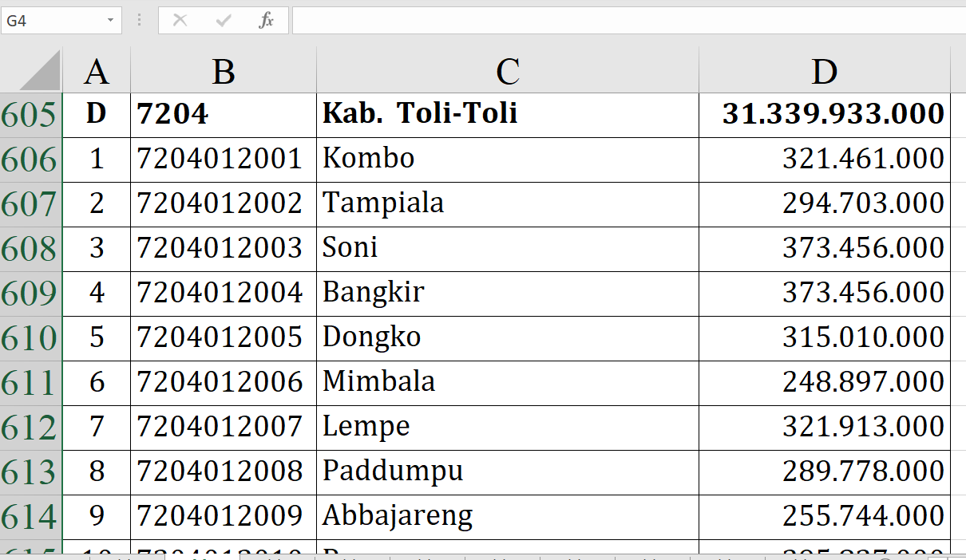This screenshot has height=560, width=966.
Task: Click inside the Name Box showing G4
Action: point(52,21)
